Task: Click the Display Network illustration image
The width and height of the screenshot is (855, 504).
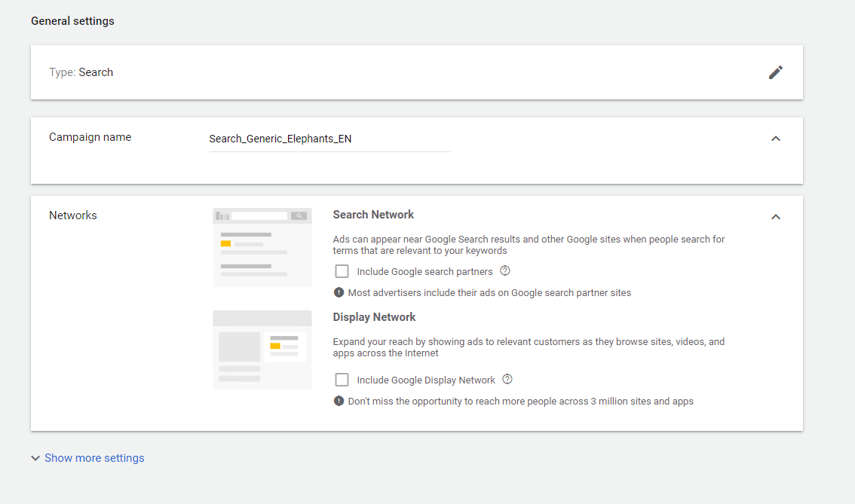Action: coord(262,350)
